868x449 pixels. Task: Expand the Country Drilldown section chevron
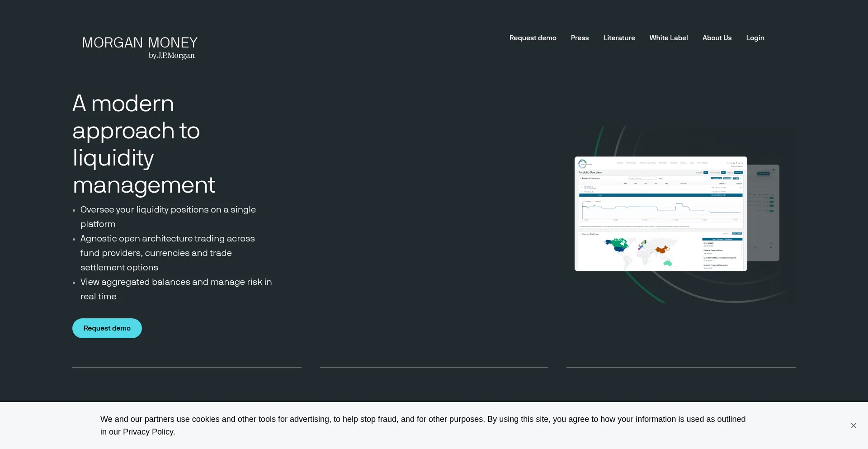pyautogui.click(x=580, y=234)
